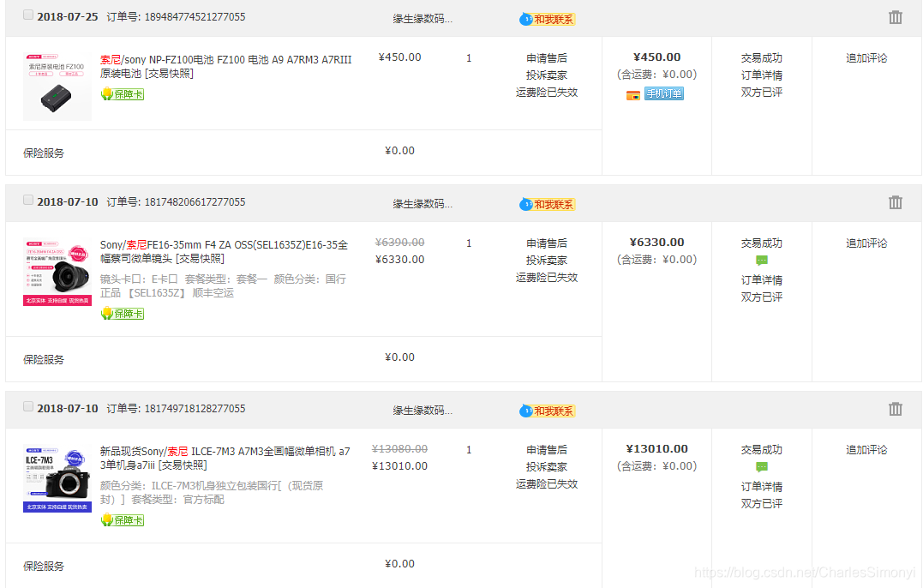
Task: Click 运费险已失效 in the lens order
Action: (547, 277)
